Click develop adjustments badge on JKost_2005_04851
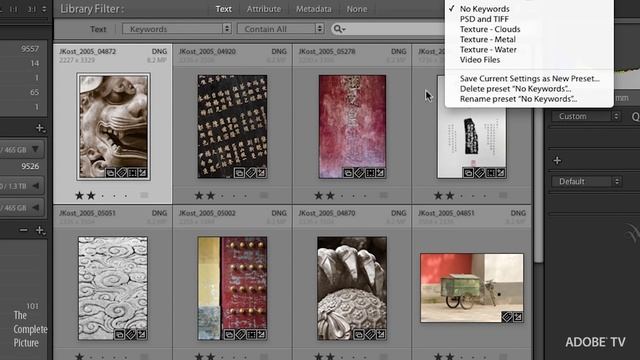The height and width of the screenshot is (360, 640). 518,316
